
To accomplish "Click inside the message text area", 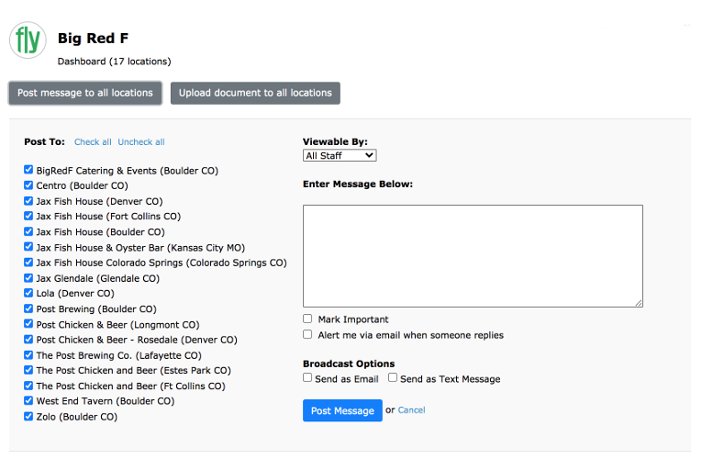I will click(473, 256).
